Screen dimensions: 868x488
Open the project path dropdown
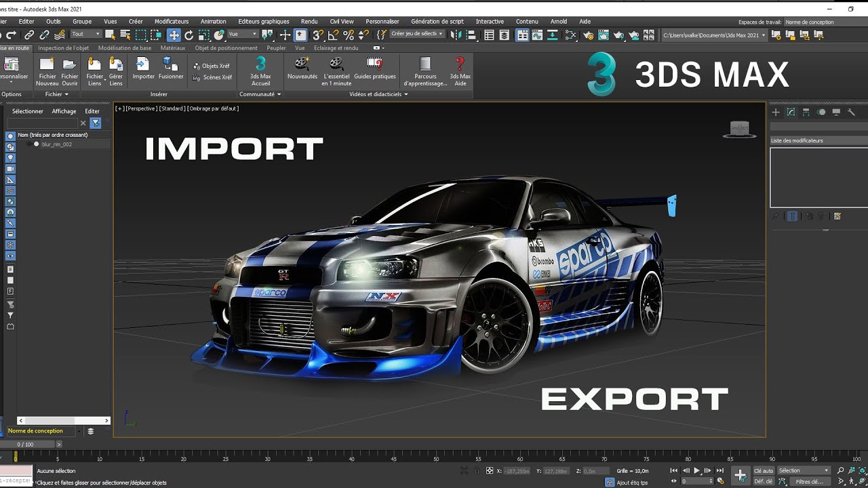click(714, 35)
